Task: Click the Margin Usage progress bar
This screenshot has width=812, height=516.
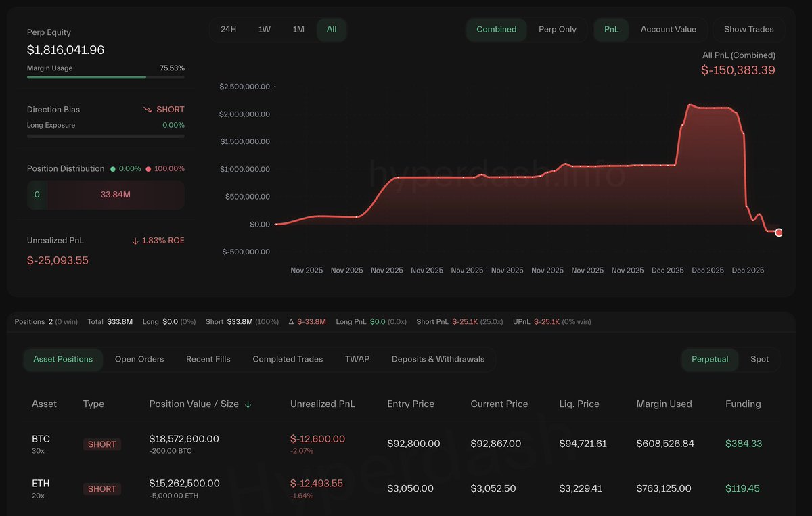Action: tap(106, 77)
